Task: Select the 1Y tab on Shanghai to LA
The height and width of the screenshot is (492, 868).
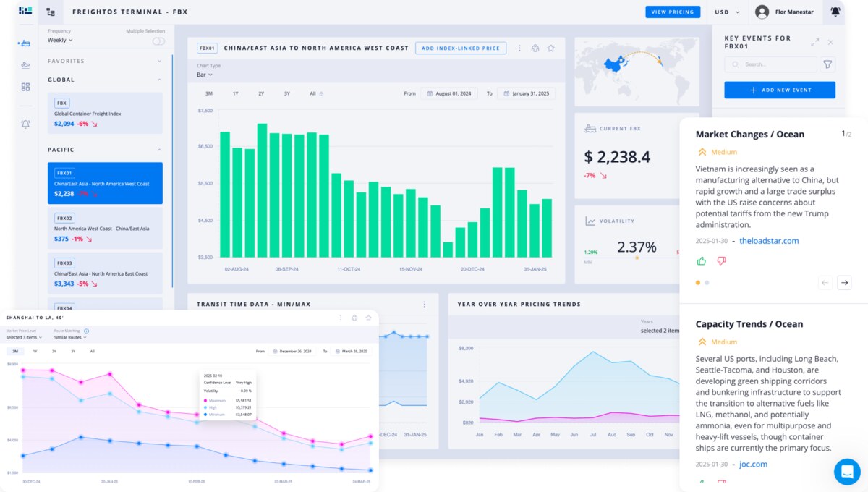Action: (x=35, y=351)
